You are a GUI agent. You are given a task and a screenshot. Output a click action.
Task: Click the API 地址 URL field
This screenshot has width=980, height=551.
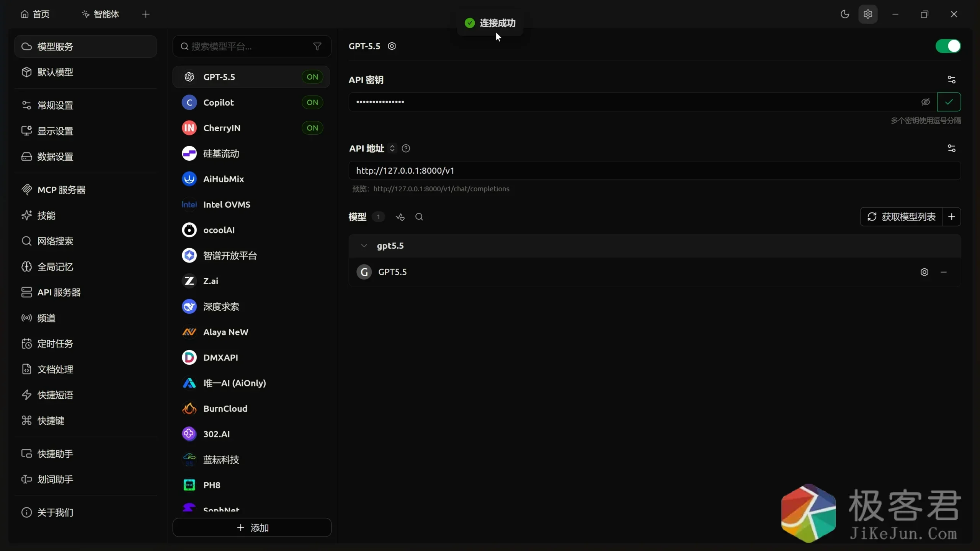pyautogui.click(x=654, y=171)
